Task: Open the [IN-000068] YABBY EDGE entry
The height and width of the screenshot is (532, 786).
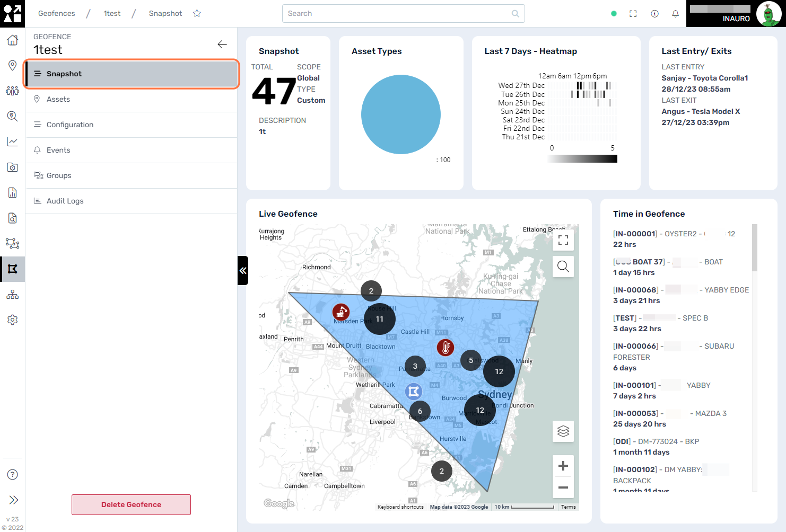Action: coord(680,295)
